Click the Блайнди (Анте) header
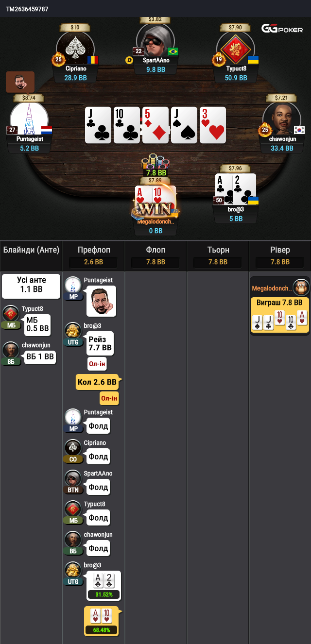This screenshot has width=311, height=644. [x=31, y=250]
